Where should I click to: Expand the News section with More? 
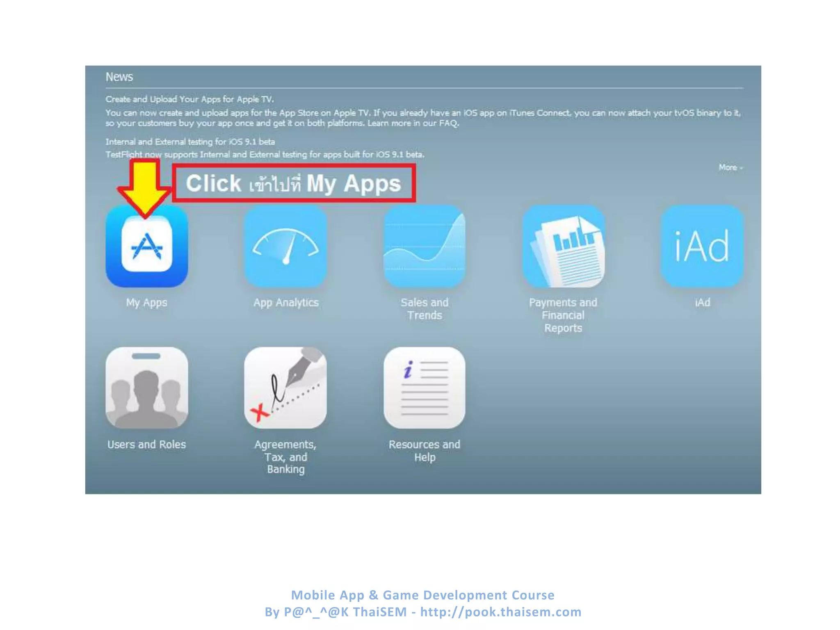tap(730, 167)
